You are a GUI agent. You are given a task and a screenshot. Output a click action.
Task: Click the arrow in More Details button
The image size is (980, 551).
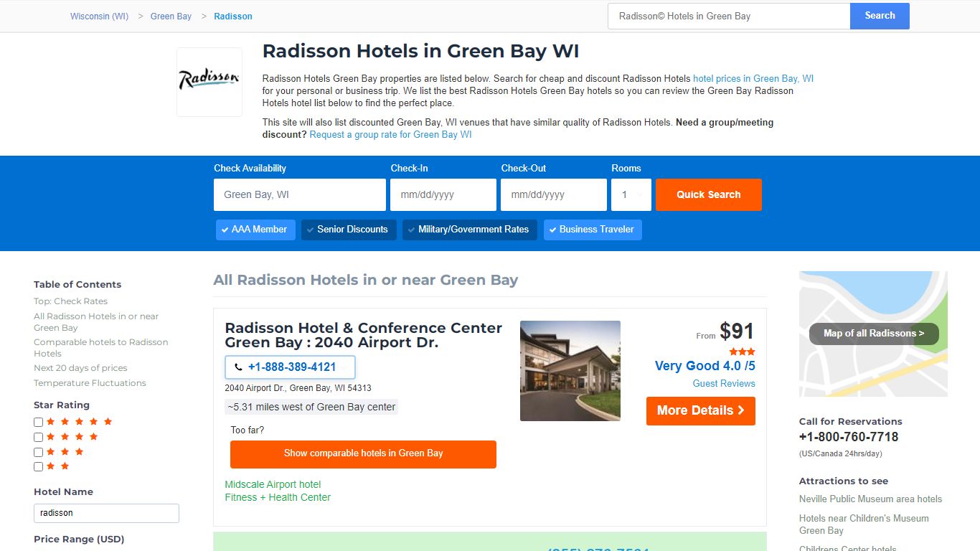[741, 410]
